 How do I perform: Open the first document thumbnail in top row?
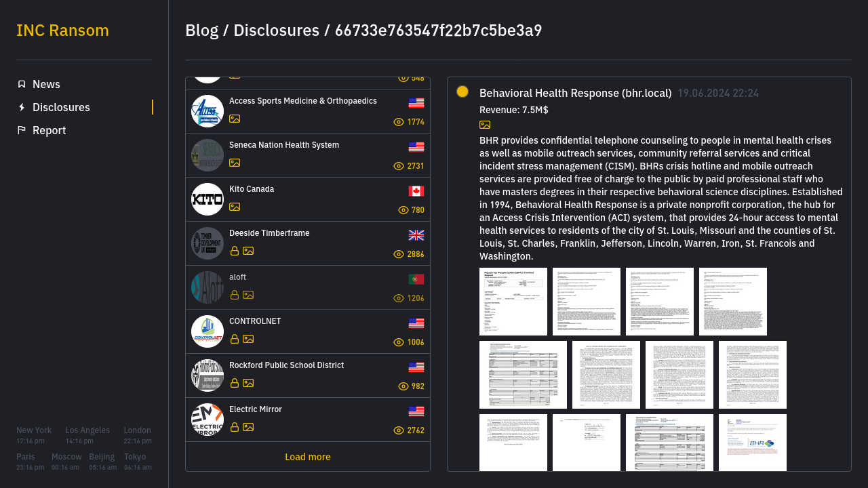(513, 302)
